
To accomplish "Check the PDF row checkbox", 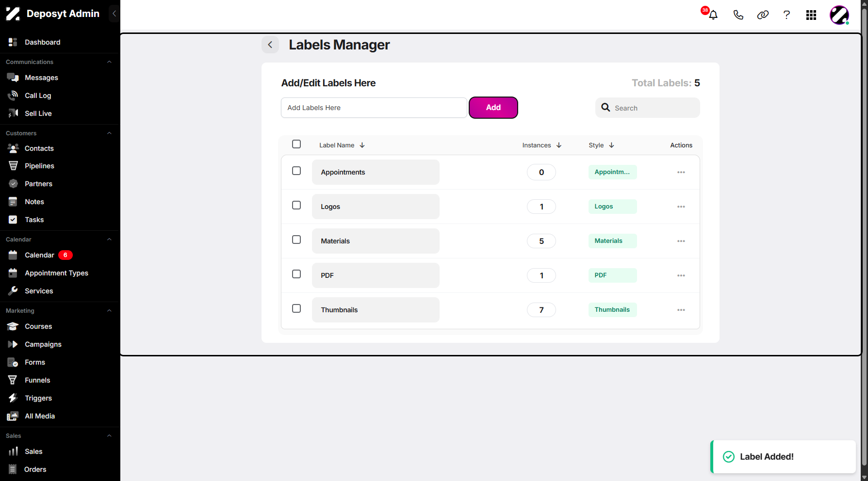I will (296, 274).
